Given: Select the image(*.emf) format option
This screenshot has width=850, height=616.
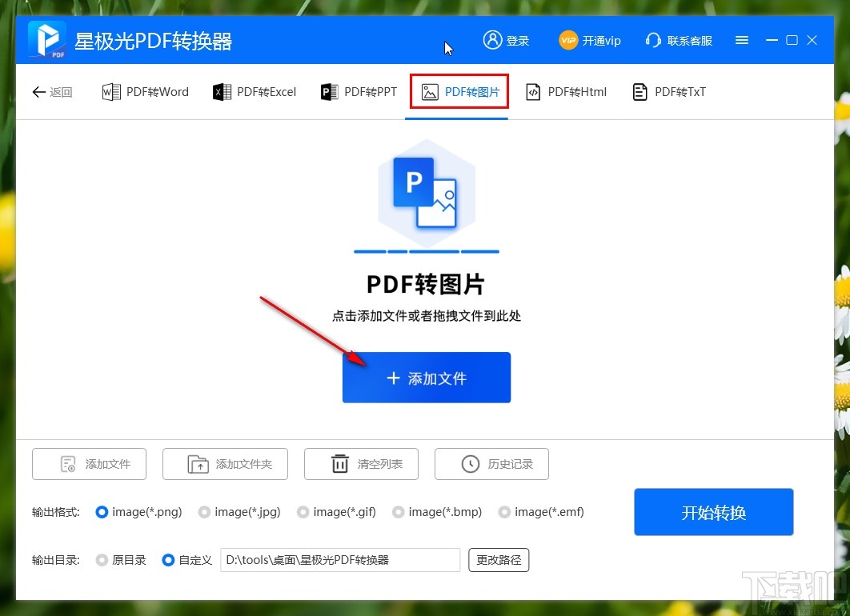Looking at the screenshot, I should coord(505,512).
